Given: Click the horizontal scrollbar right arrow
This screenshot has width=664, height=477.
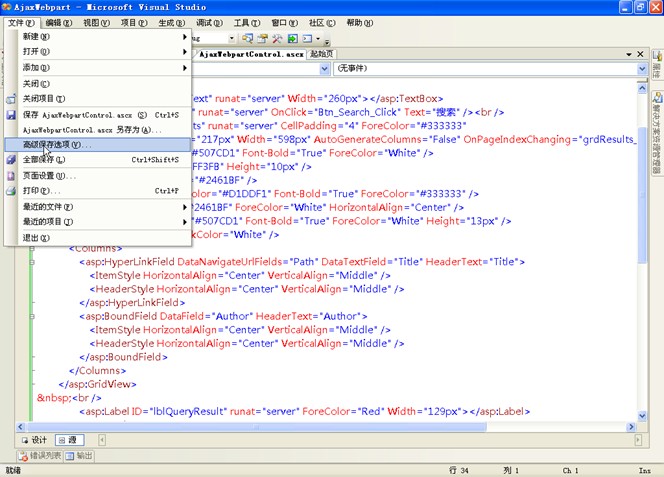Looking at the screenshot, I should coord(631,427).
